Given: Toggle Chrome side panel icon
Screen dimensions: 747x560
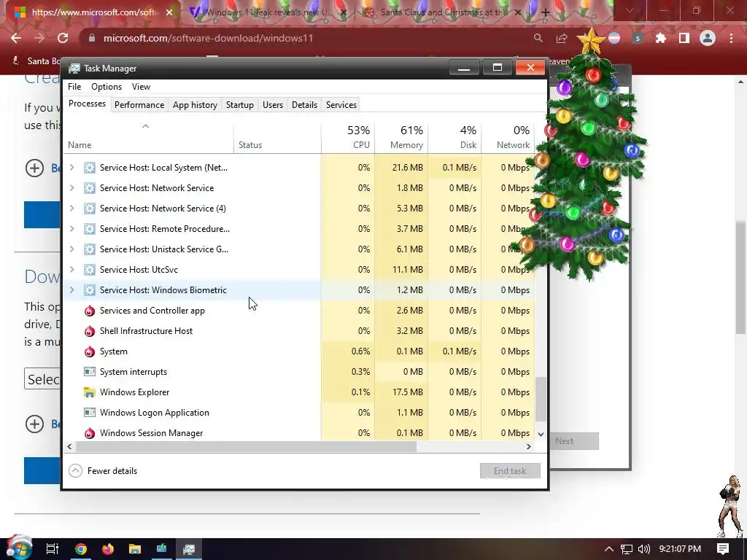Looking at the screenshot, I should pos(684,38).
